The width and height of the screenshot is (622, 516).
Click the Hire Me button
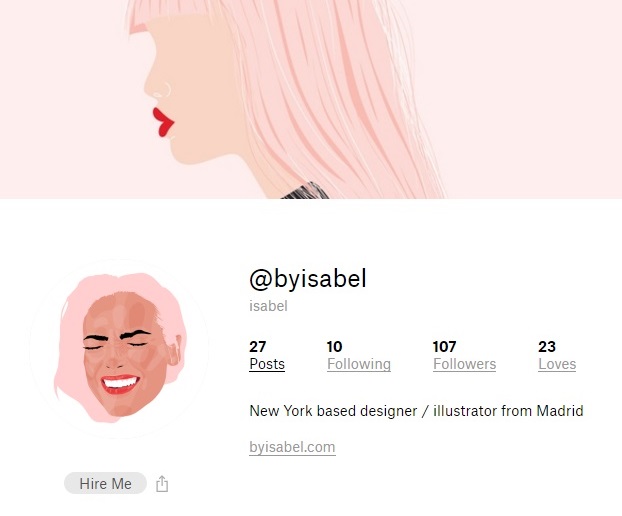pyautogui.click(x=106, y=483)
